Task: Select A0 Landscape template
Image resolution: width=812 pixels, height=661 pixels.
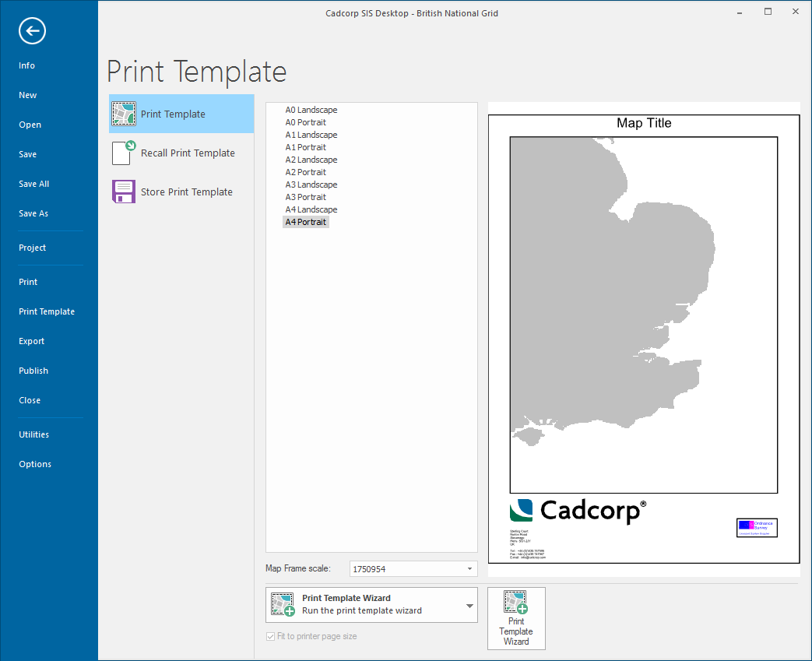Action: point(311,110)
